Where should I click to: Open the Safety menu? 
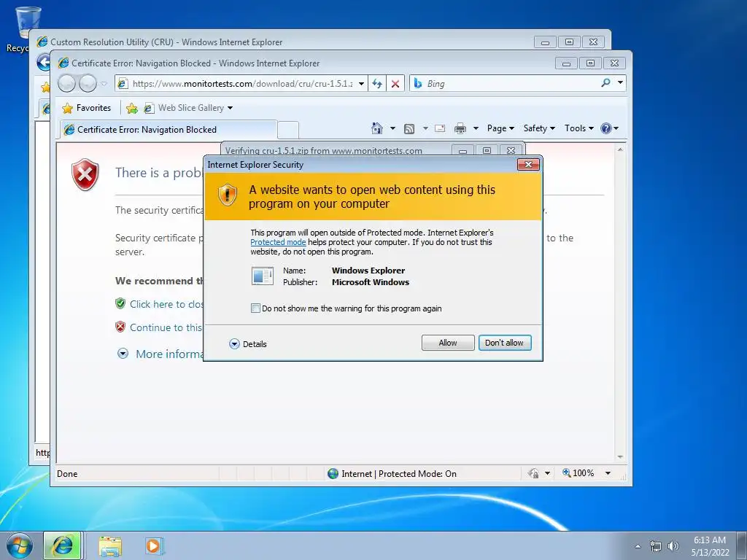[x=539, y=128]
